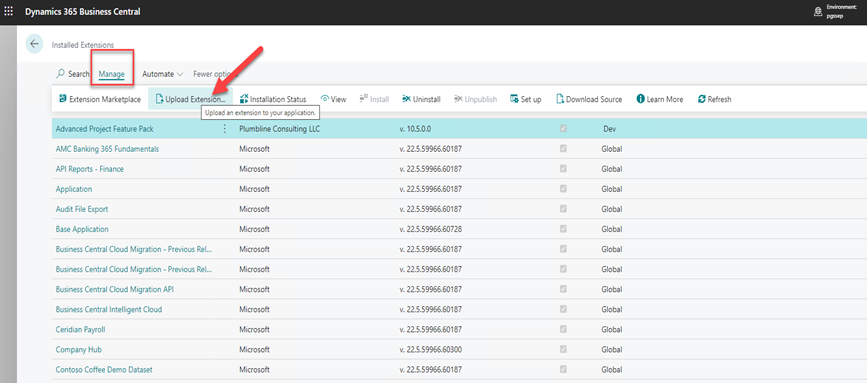This screenshot has width=867, height=383.
Task: Go back with the arrow button
Action: pyautogui.click(x=34, y=44)
